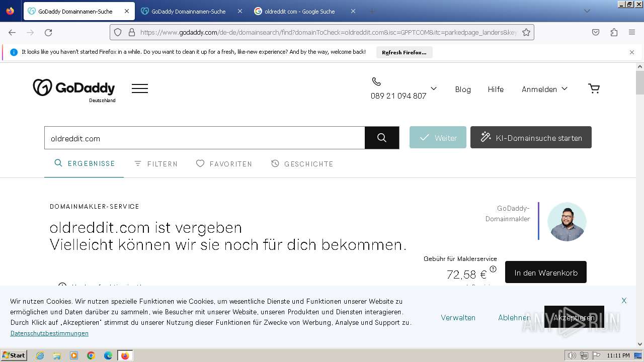Viewport: 644px width, 362px height.
Task: Click the search magnifier button
Action: coord(382,138)
